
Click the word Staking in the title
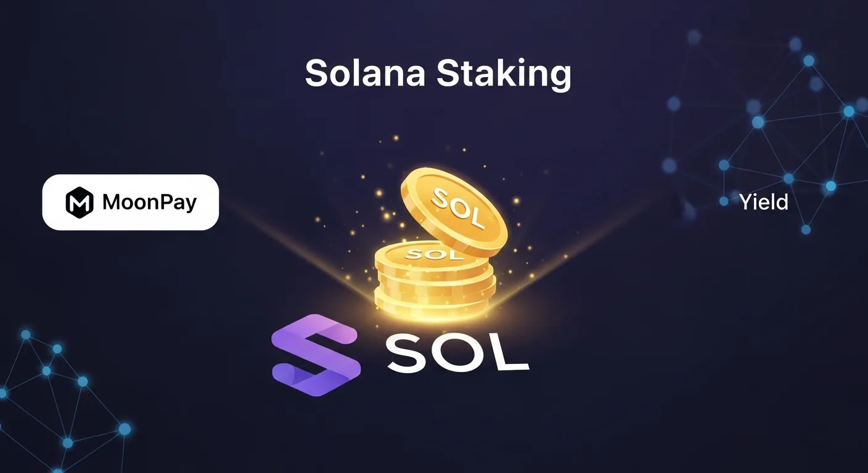coord(504,75)
